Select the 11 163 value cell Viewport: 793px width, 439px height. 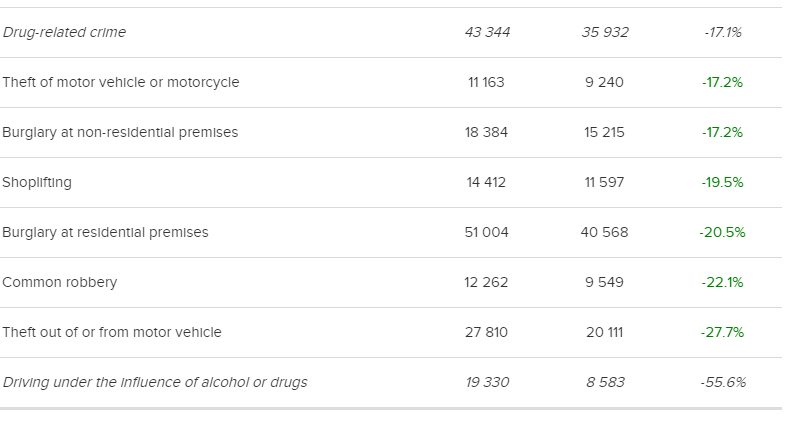[486, 82]
